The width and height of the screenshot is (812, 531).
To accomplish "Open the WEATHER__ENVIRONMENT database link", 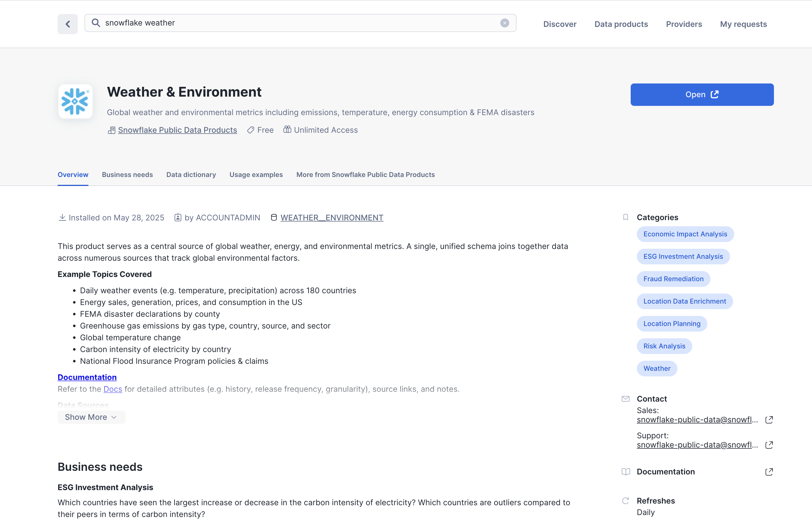I will [332, 218].
